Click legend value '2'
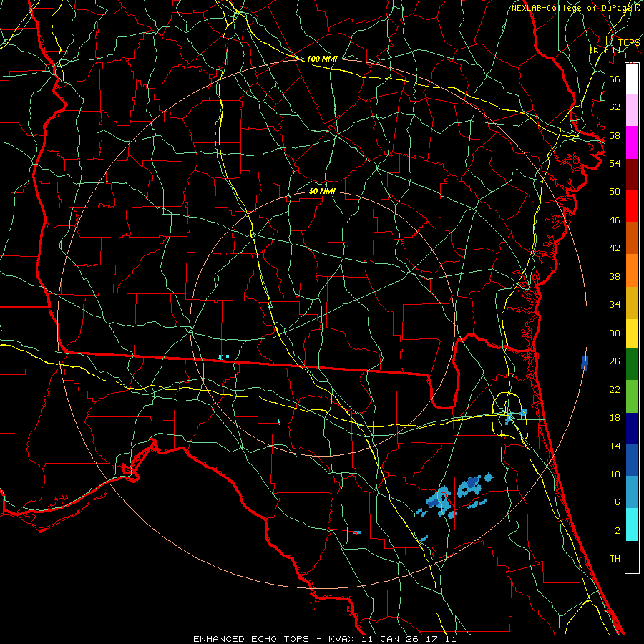 click(617, 531)
